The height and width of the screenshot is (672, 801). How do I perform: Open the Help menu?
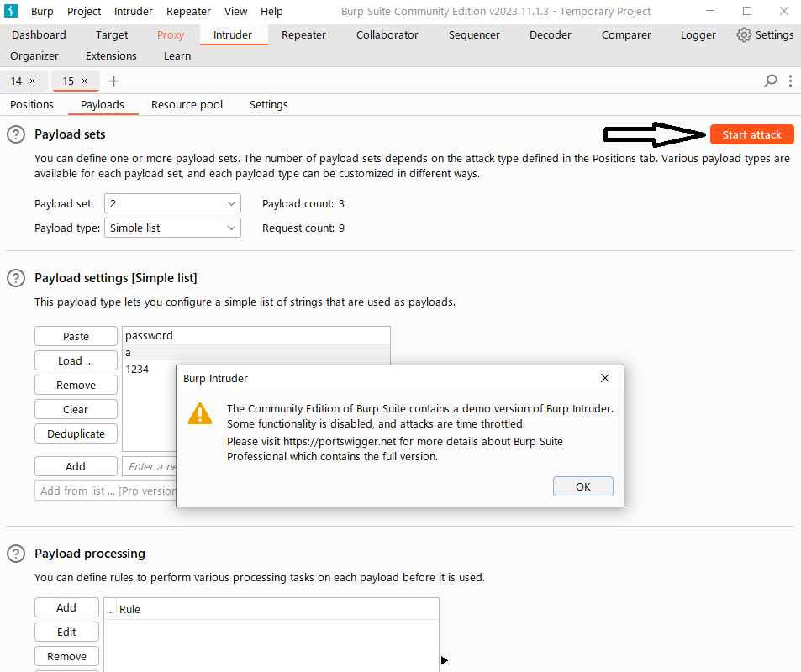point(271,11)
